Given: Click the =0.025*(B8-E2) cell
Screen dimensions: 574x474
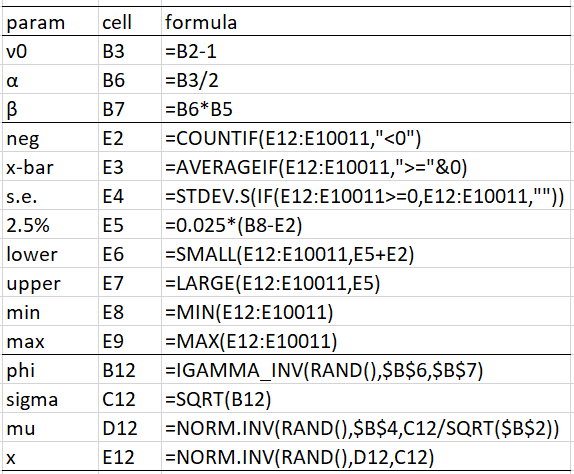Looking at the screenshot, I should tap(366, 224).
